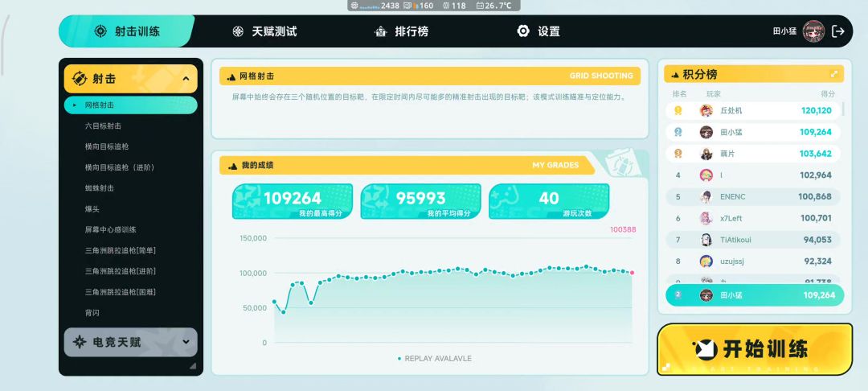Expand the leaderboard with the 积分榜 maximize icon

coord(834,74)
